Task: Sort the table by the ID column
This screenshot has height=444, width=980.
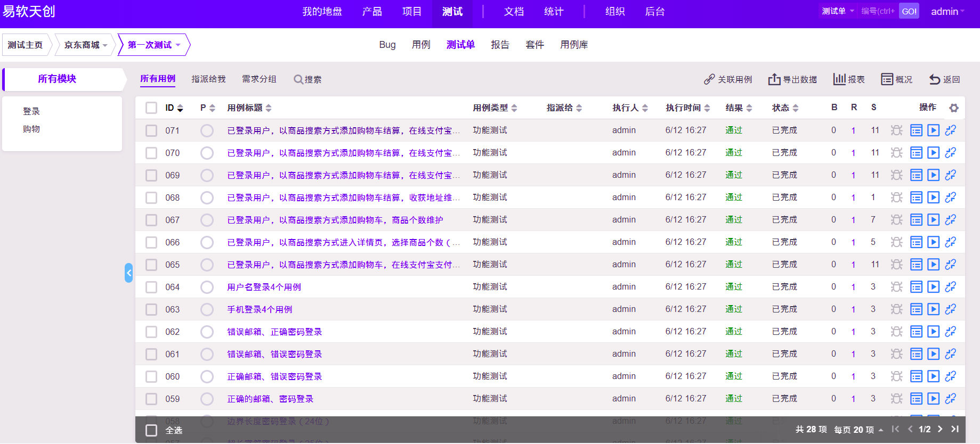Action: [x=174, y=108]
